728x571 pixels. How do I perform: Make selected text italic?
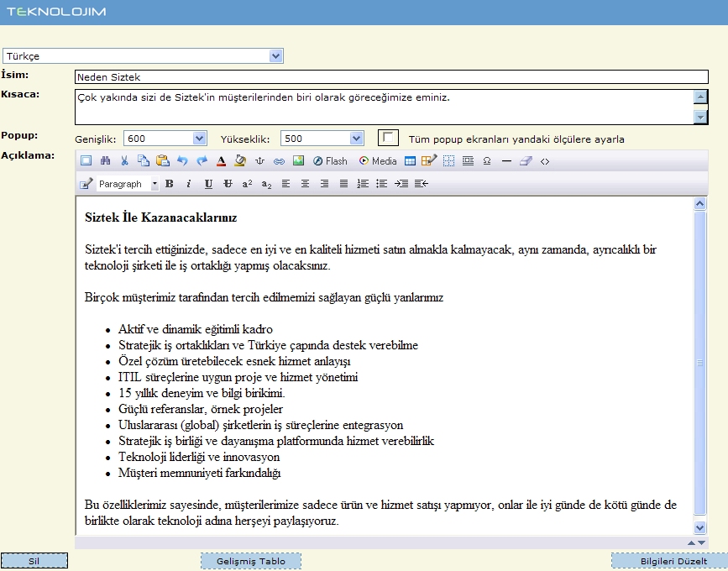click(188, 184)
